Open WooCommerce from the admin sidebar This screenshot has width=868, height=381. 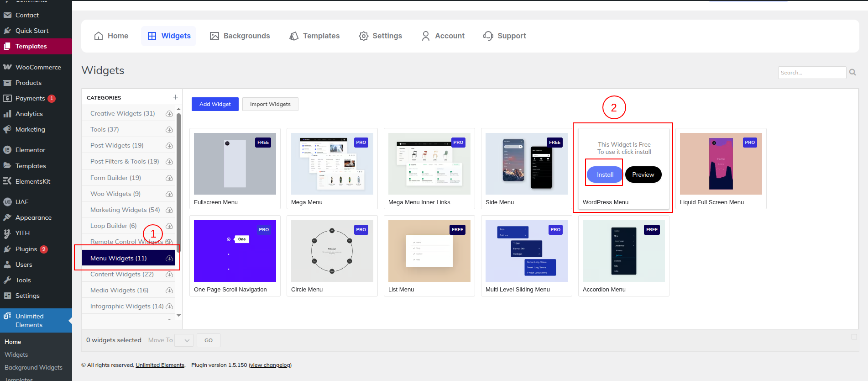pos(38,67)
